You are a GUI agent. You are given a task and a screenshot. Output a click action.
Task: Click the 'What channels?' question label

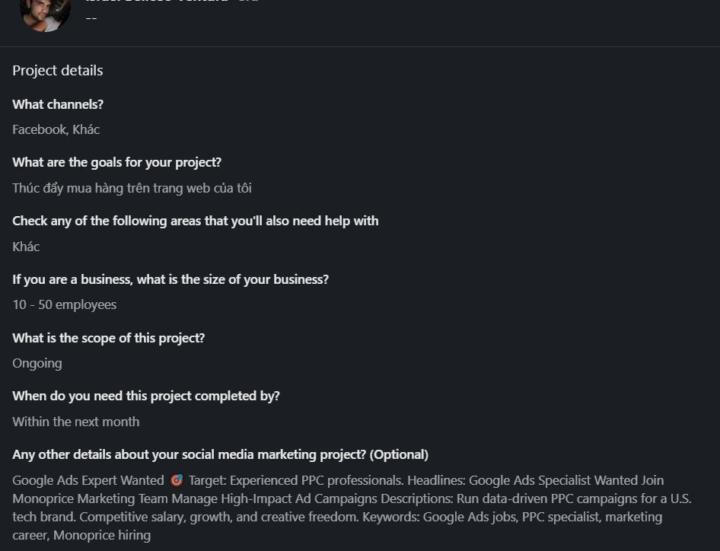tap(58, 104)
